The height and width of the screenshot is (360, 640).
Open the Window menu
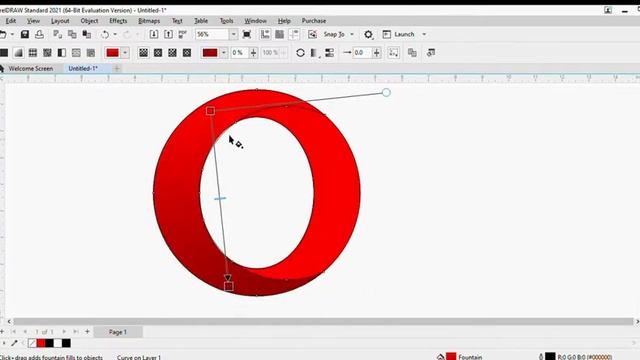pos(256,21)
